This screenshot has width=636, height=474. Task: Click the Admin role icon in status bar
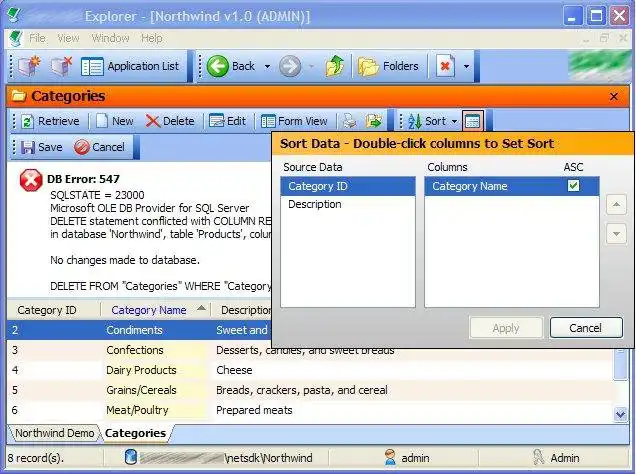538,457
